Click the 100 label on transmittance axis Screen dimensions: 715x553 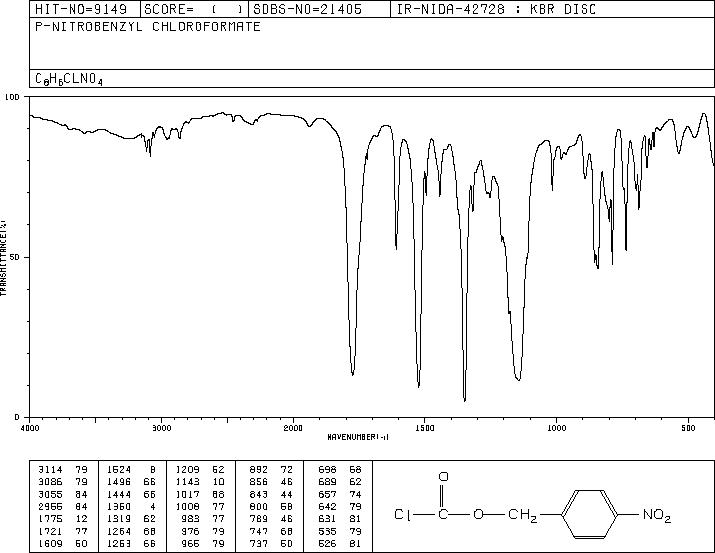12,97
